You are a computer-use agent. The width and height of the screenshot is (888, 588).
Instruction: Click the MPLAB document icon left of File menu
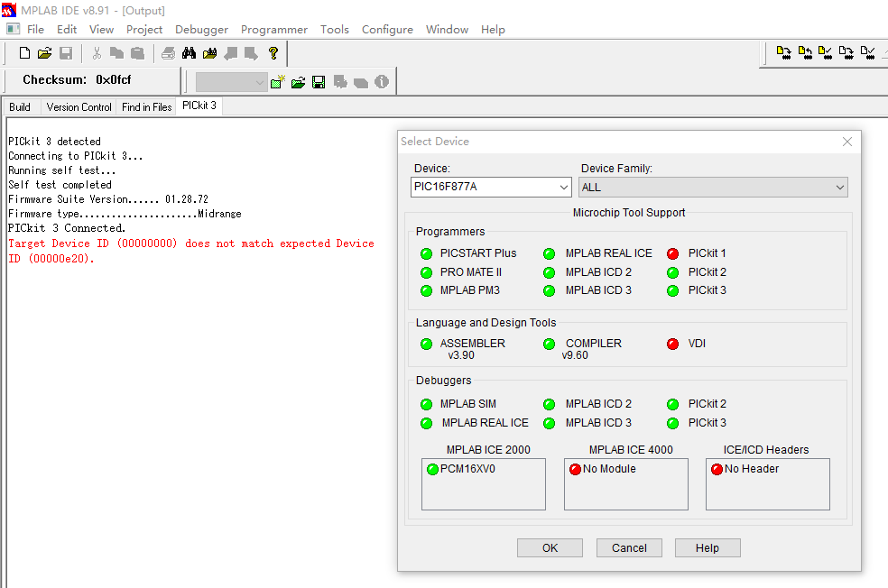click(13, 29)
